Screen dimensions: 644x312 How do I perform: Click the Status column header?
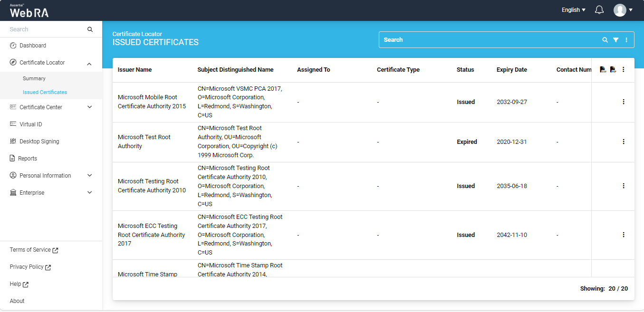(x=465, y=70)
